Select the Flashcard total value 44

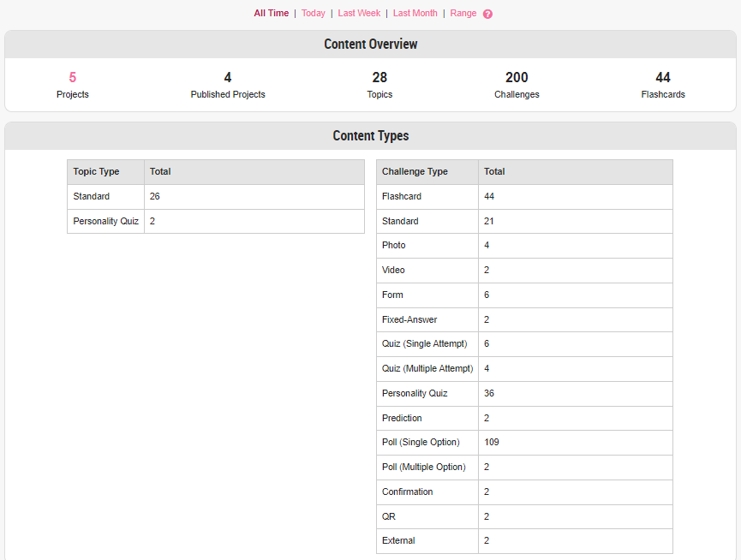(576, 196)
